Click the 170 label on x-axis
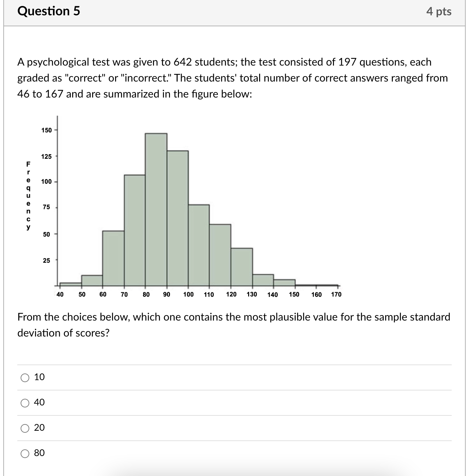The width and height of the screenshot is (471, 476). 336,294
